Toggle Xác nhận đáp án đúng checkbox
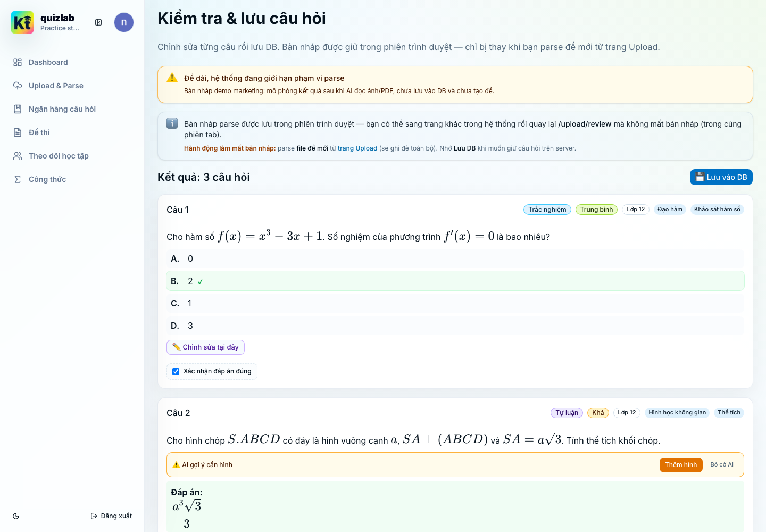The height and width of the screenshot is (532, 766). point(176,371)
